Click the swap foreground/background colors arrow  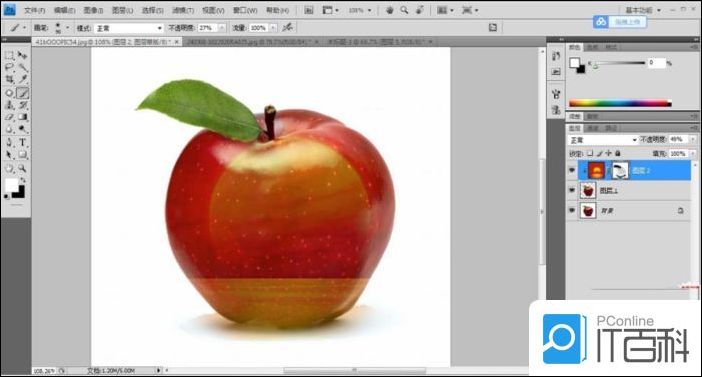[22, 180]
